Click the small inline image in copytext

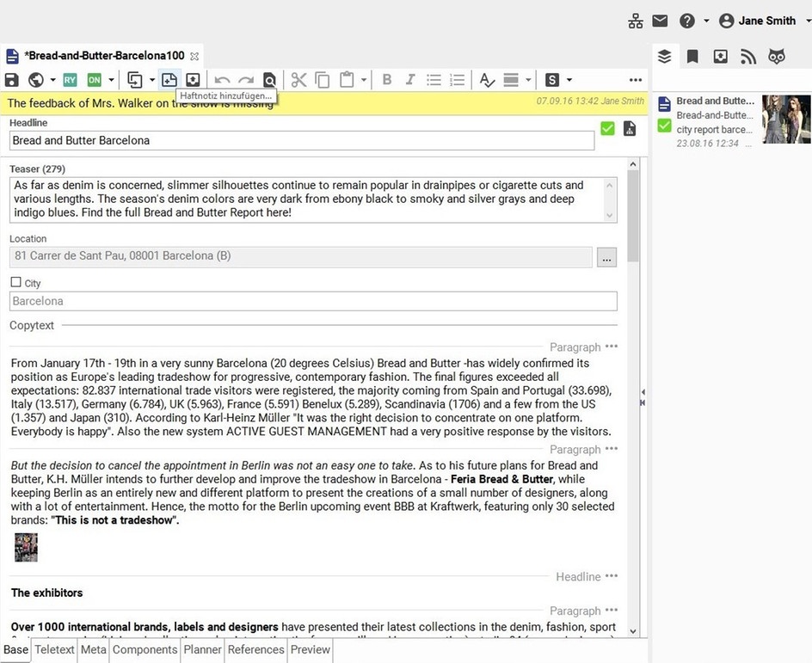coord(26,548)
